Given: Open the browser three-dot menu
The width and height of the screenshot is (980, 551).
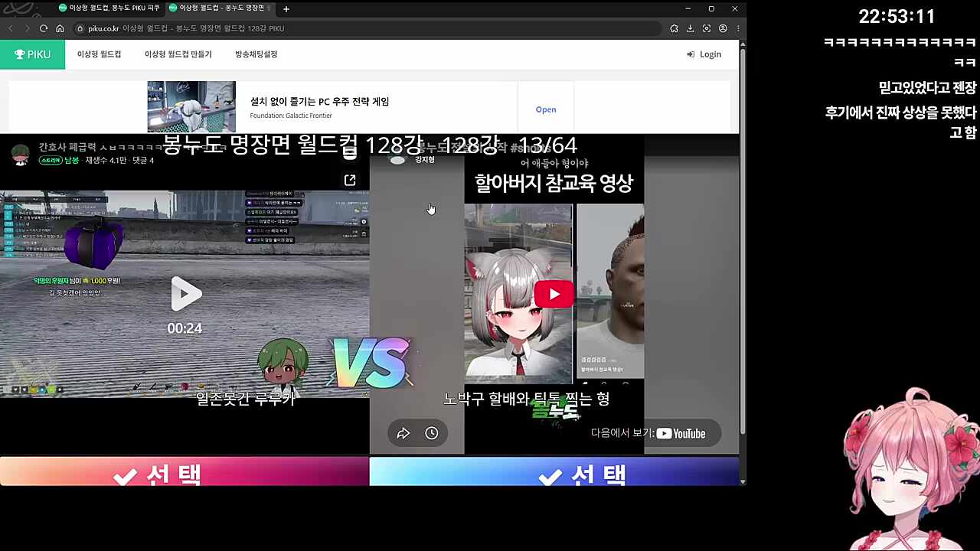Looking at the screenshot, I should click(738, 28).
